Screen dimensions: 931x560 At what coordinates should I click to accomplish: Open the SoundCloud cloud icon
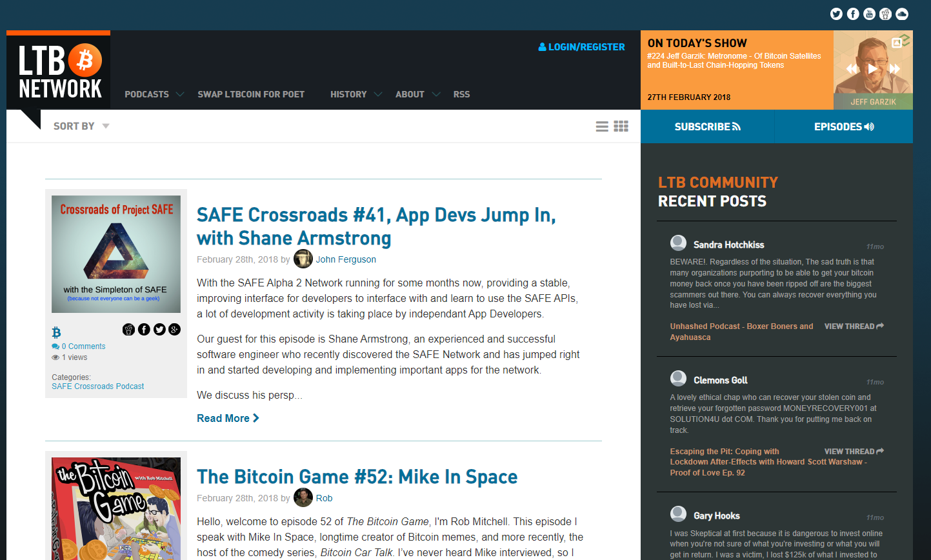pos(902,14)
